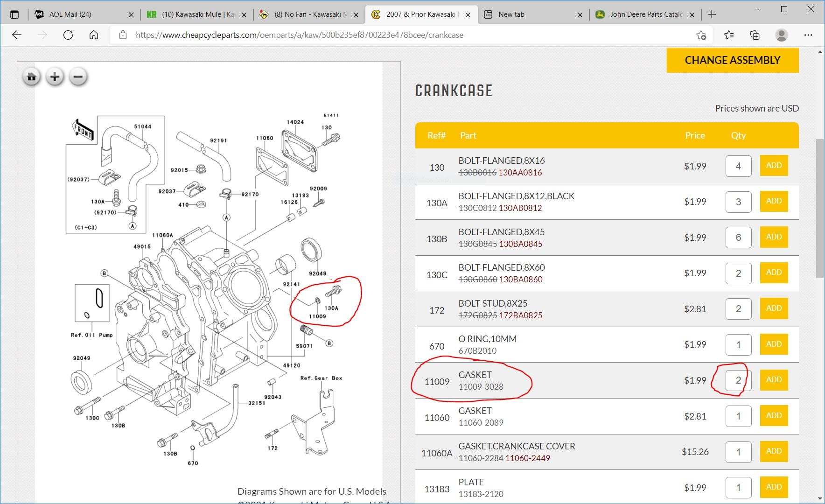This screenshot has width=825, height=504.
Task: Edit quantity for PLATE 13183-2120
Action: (x=738, y=488)
